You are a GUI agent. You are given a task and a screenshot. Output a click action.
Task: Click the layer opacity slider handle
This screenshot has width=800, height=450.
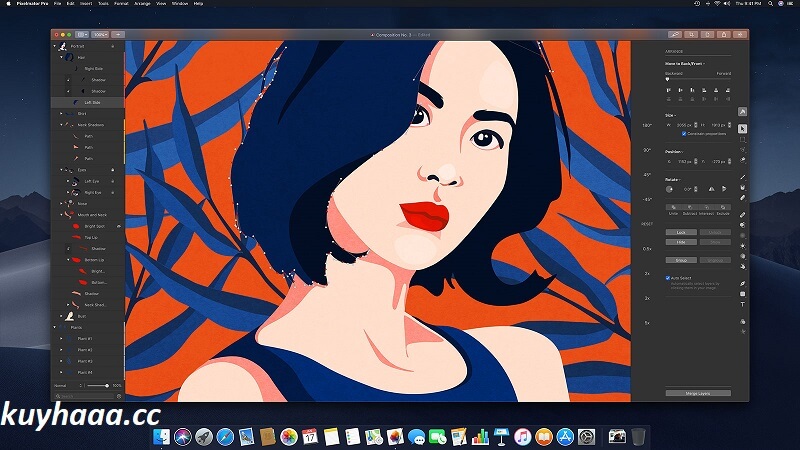(x=107, y=386)
